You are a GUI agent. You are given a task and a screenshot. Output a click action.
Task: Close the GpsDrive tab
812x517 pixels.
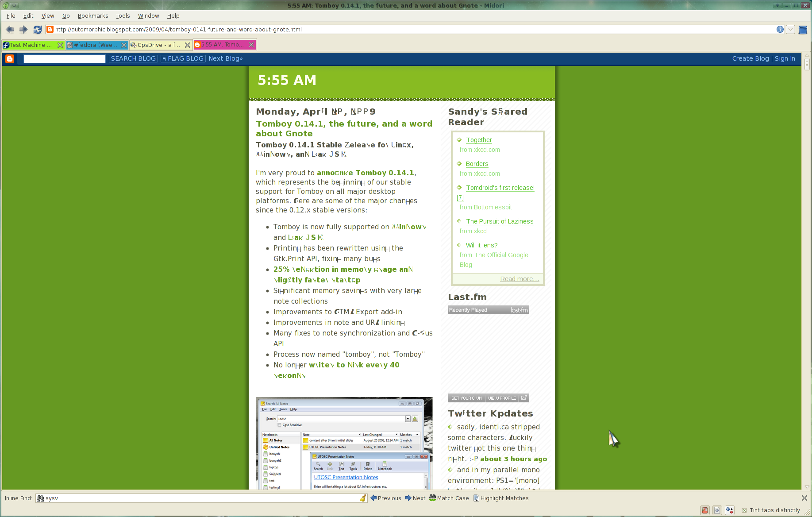188,45
